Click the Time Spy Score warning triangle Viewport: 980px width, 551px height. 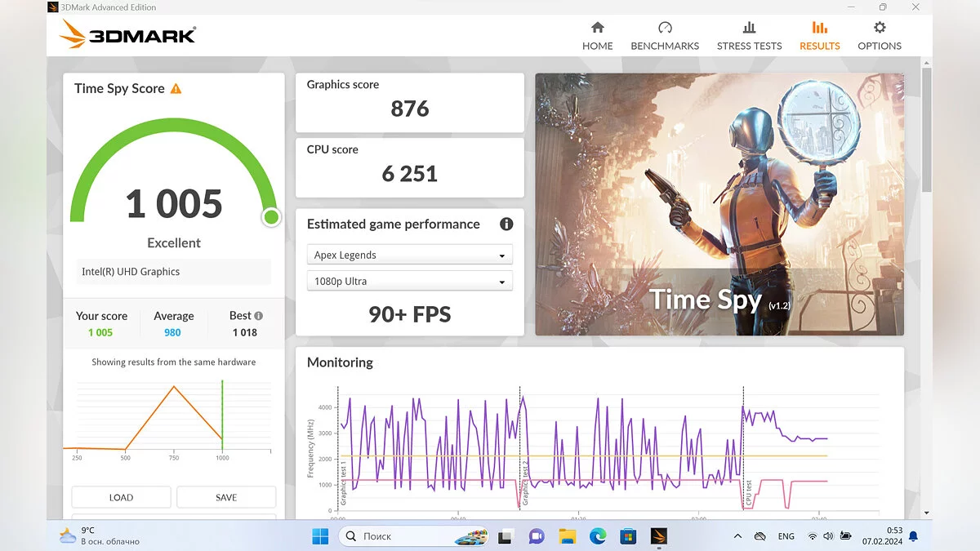pyautogui.click(x=176, y=89)
